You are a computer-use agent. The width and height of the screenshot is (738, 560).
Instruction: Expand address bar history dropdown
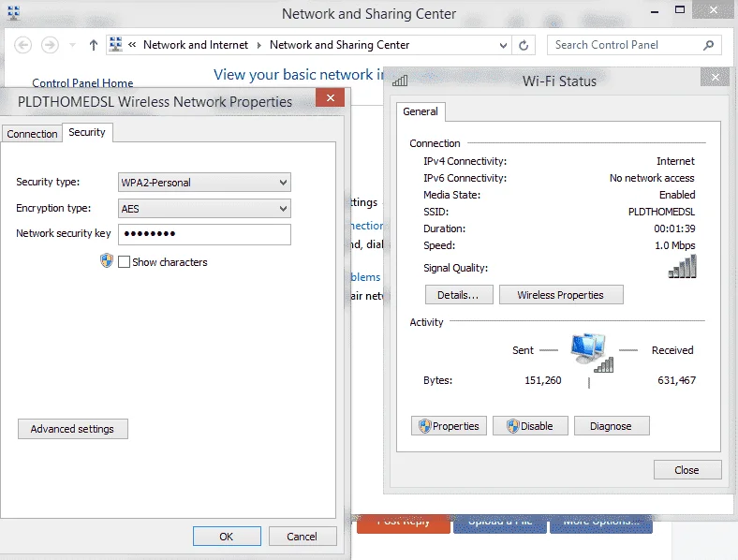[503, 45]
